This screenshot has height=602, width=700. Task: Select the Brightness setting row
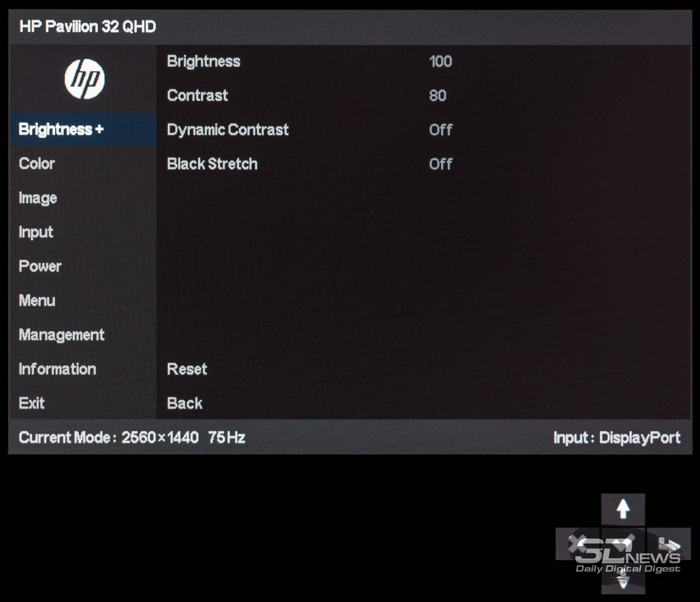[x=423, y=61]
